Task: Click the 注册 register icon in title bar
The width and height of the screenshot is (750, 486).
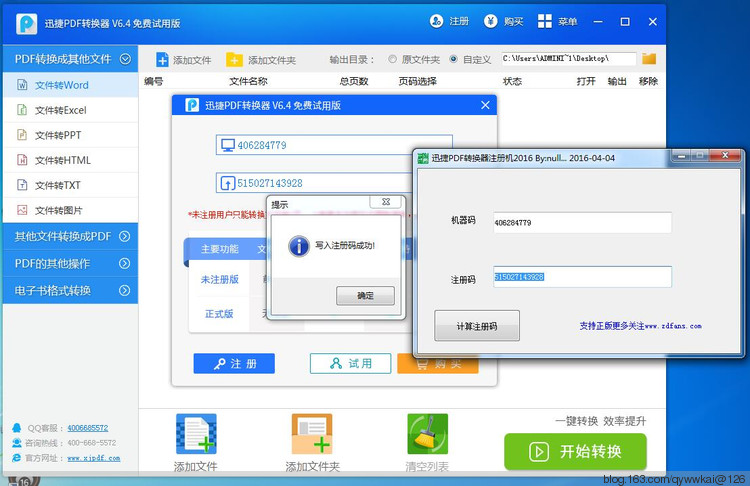Action: 436,22
